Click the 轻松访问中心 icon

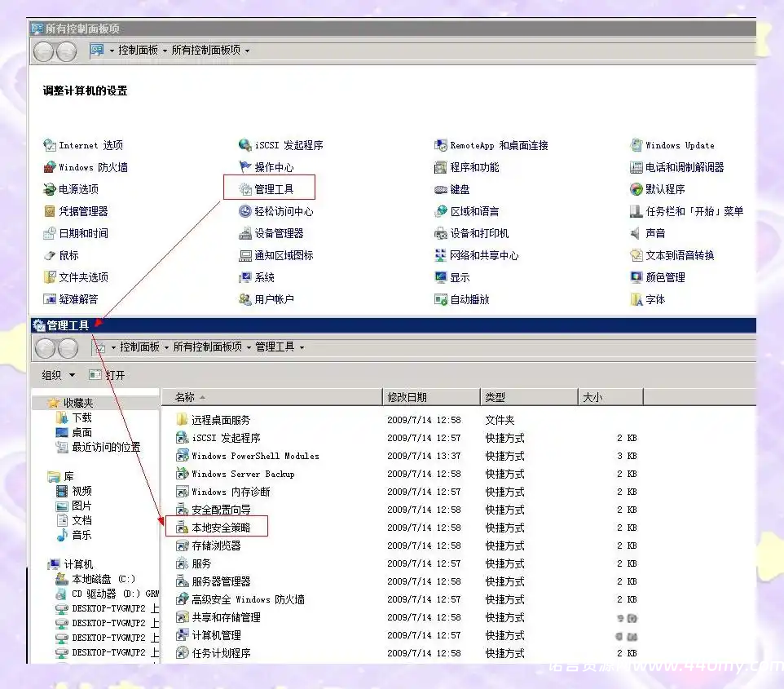coord(245,212)
